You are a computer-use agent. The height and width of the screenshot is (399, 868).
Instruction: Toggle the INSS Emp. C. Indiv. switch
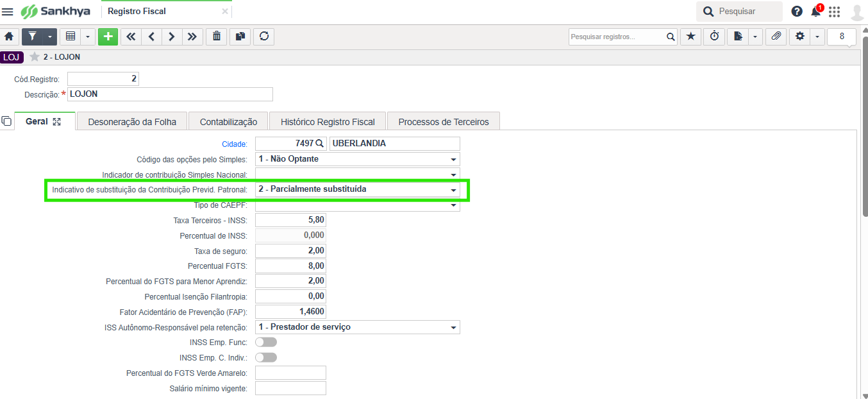click(x=266, y=358)
